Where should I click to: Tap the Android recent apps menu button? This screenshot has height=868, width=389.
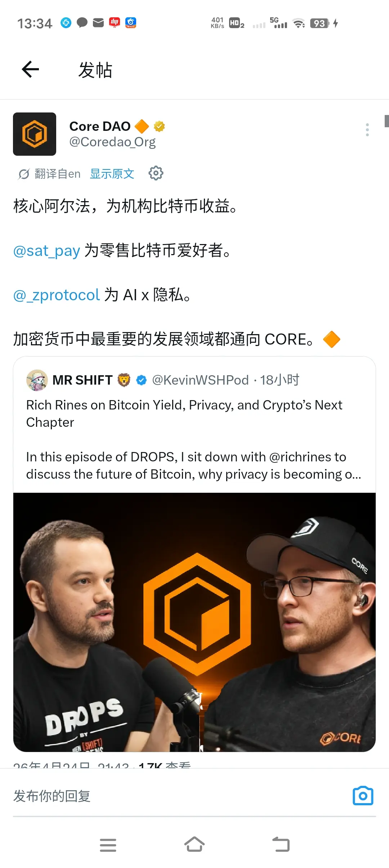(108, 845)
